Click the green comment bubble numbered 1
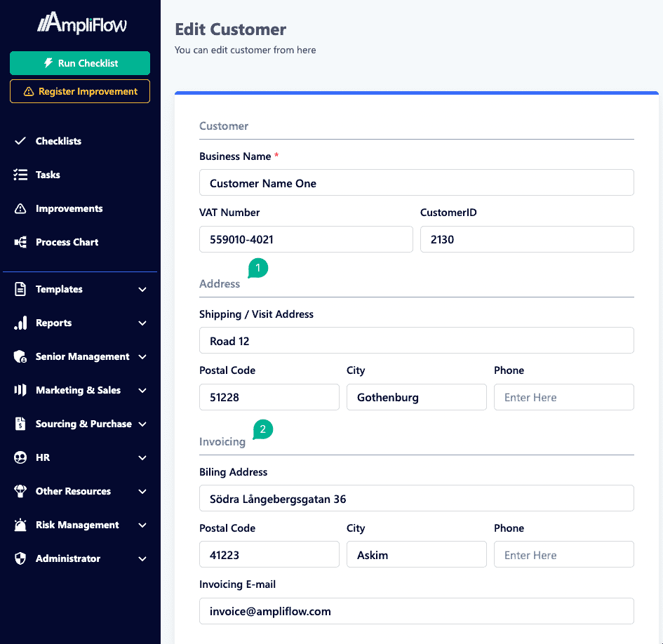Image resolution: width=663 pixels, height=644 pixels. coord(258,268)
